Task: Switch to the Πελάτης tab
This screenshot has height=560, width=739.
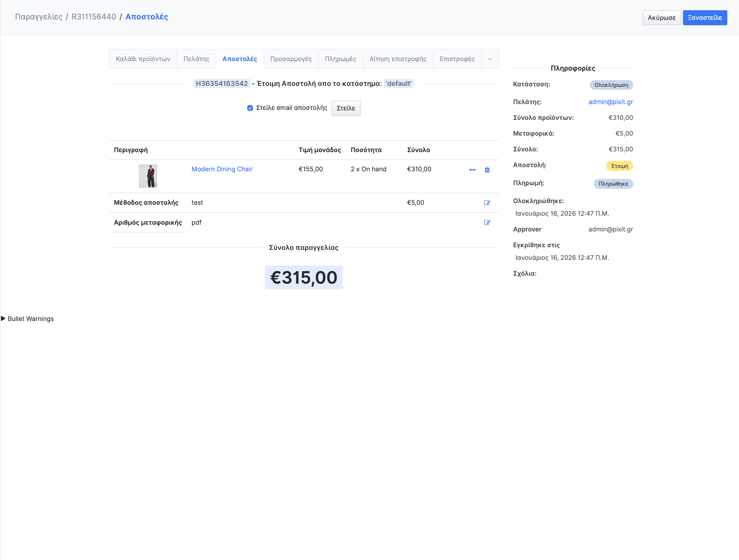Action: pyautogui.click(x=196, y=59)
